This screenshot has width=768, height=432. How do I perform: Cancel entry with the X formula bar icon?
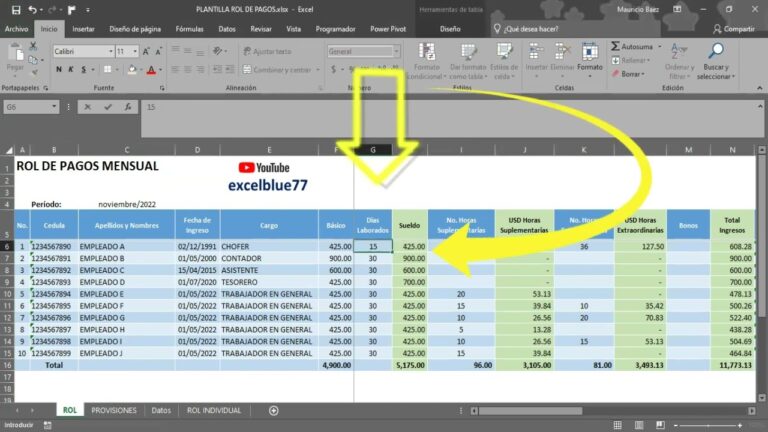tap(87, 107)
